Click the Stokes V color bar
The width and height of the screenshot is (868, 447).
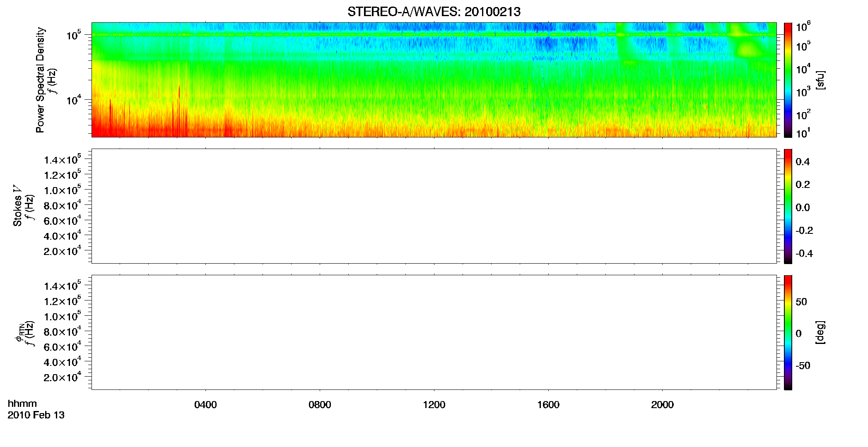click(788, 206)
